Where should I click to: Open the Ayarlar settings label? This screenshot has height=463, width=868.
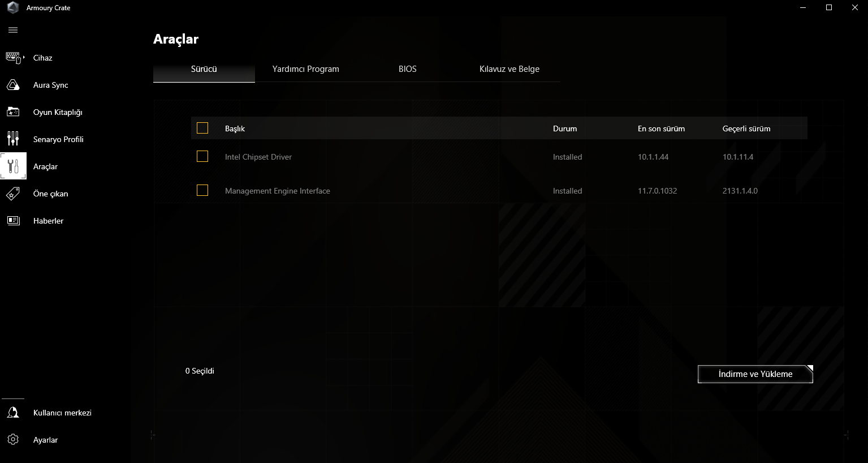coord(45,440)
